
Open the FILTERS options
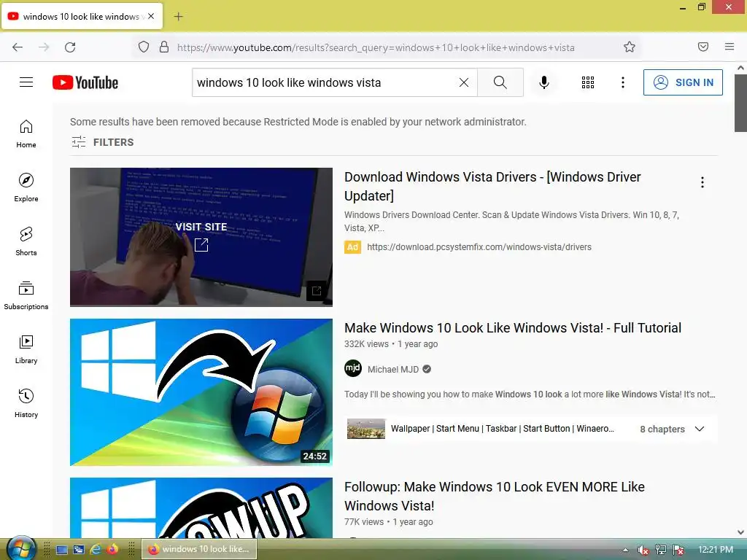[x=102, y=142]
